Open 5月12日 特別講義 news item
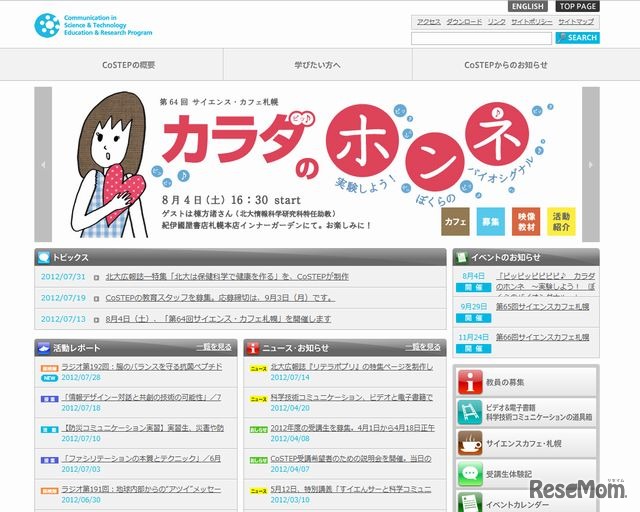 (351, 489)
